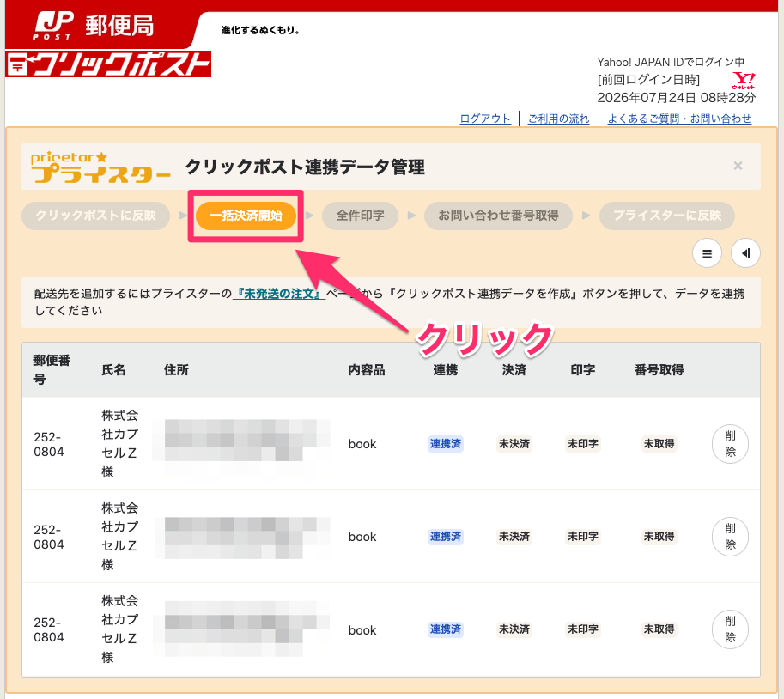Viewport: 784px width, 699px height.
Task: Click the third row 未印字 badge
Action: point(582,629)
